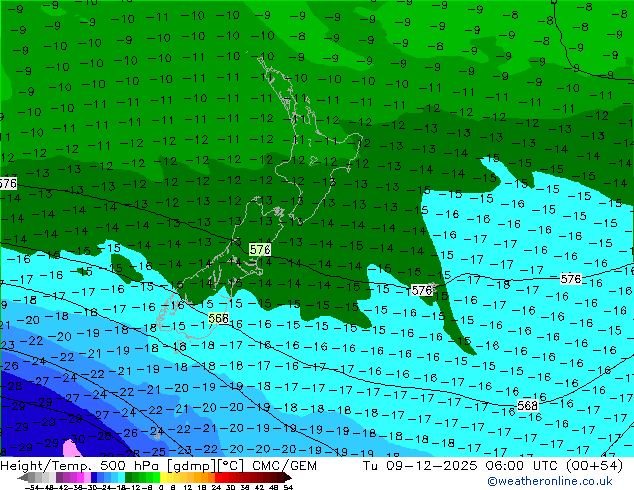Click the left grey arrow end of the color scale
Screen dimensions: 634x490
(x=23, y=477)
